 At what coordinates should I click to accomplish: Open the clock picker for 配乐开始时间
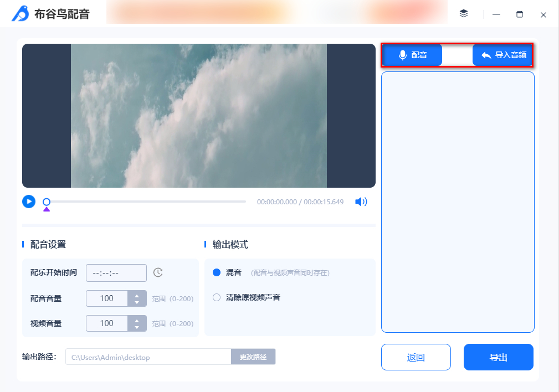pos(157,272)
